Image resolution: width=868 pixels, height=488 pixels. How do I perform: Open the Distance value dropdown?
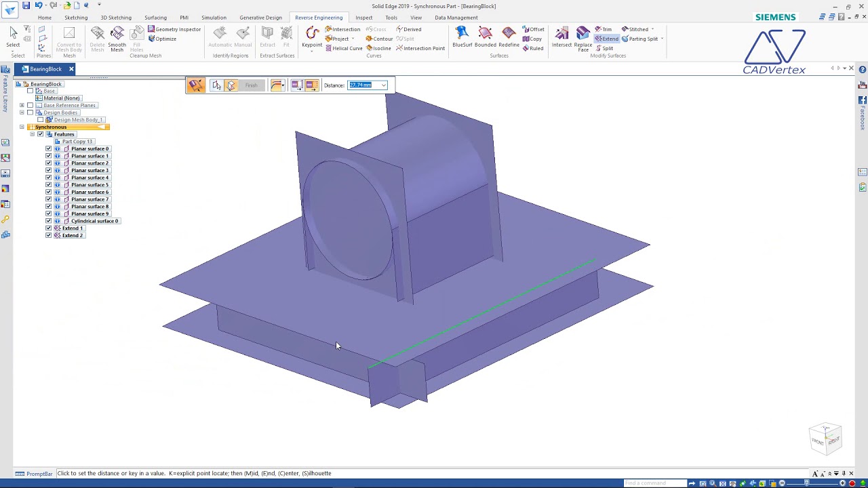coord(384,85)
